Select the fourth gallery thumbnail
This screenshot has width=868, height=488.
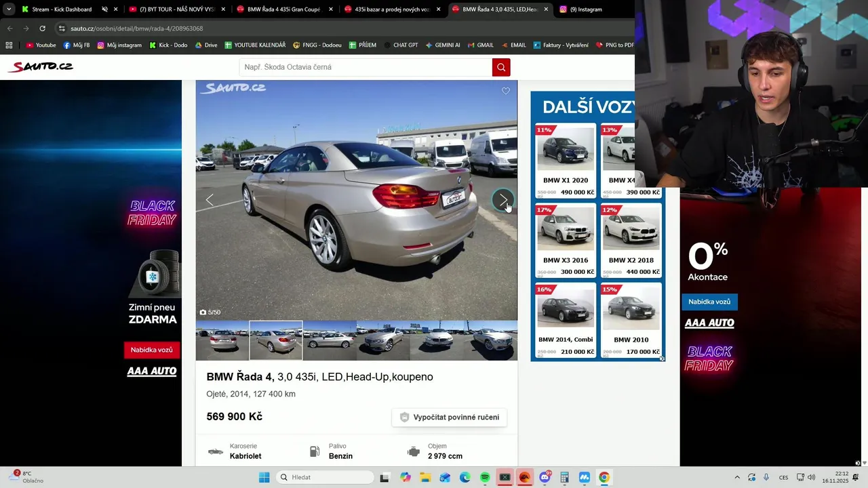tap(383, 340)
